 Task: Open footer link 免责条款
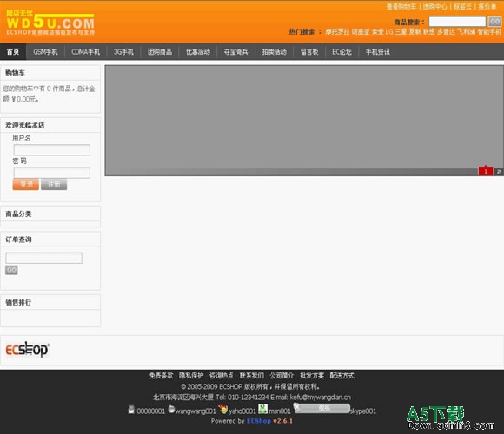coord(161,375)
